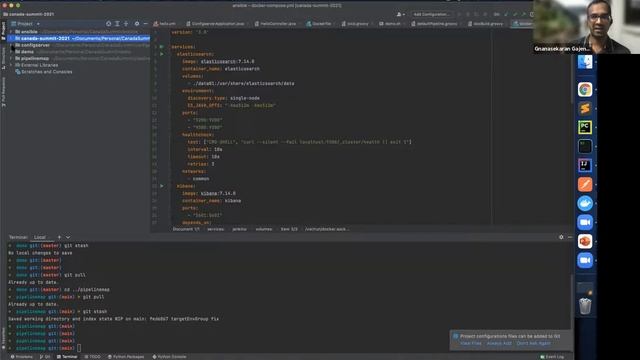The image size is (640, 360).
Task: Add a new terminal session
Action: click(59, 237)
